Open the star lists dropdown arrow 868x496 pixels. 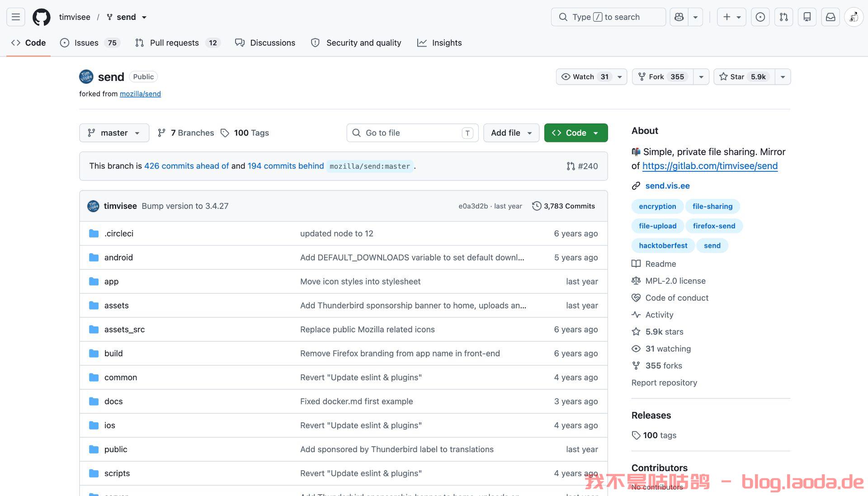(x=783, y=77)
